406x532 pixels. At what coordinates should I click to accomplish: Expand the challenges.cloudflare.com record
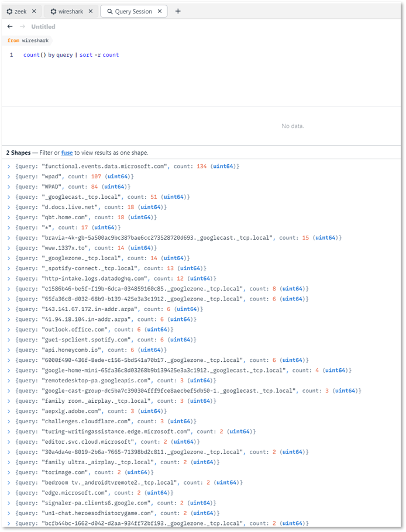(x=9, y=421)
